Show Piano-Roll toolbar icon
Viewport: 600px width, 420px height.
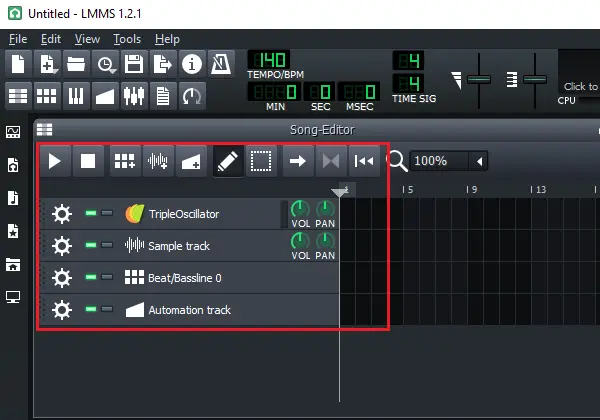[76, 96]
